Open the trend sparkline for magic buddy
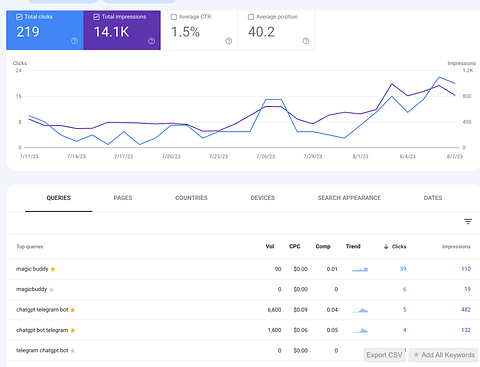 [360, 269]
